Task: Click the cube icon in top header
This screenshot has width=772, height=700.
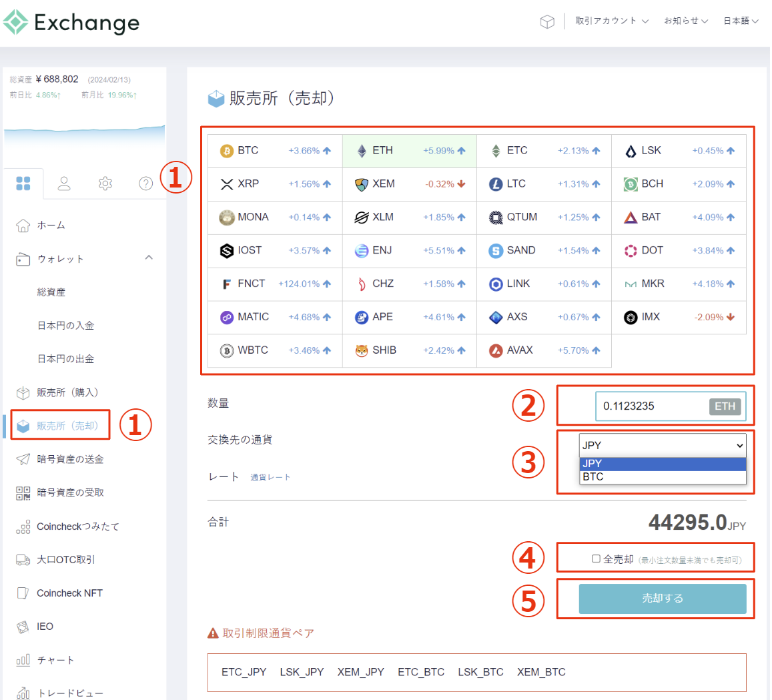Action: point(546,22)
